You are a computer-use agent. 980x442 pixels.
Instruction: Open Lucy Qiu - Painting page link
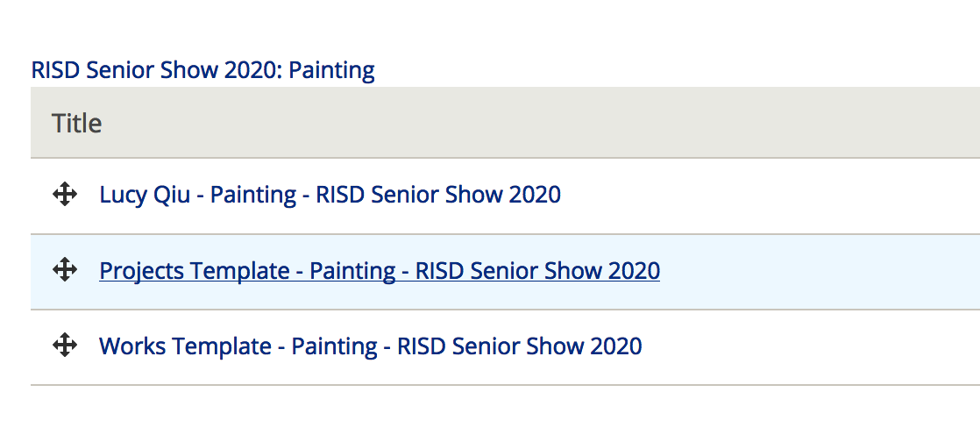[x=330, y=195]
